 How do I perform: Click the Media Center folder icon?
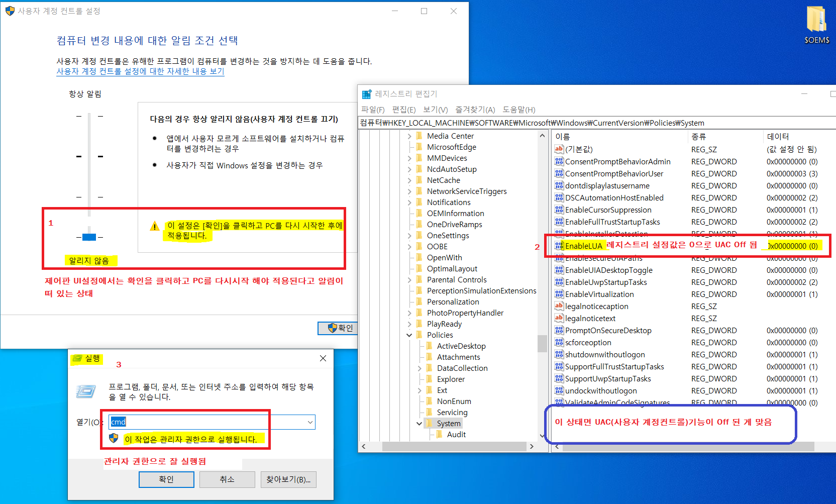419,136
